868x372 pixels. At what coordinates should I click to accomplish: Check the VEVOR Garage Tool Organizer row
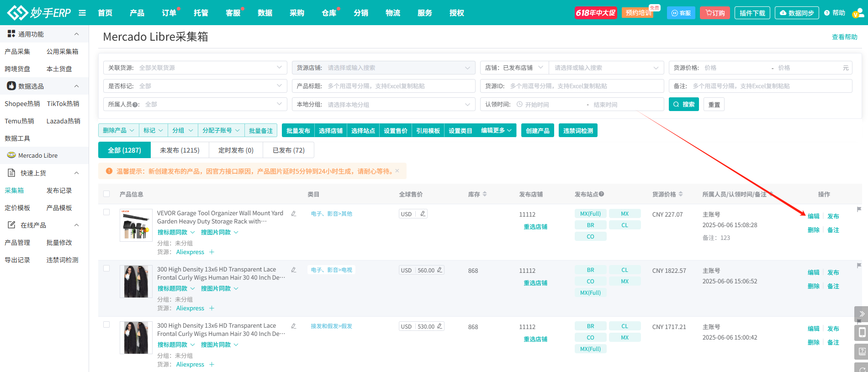click(x=106, y=212)
